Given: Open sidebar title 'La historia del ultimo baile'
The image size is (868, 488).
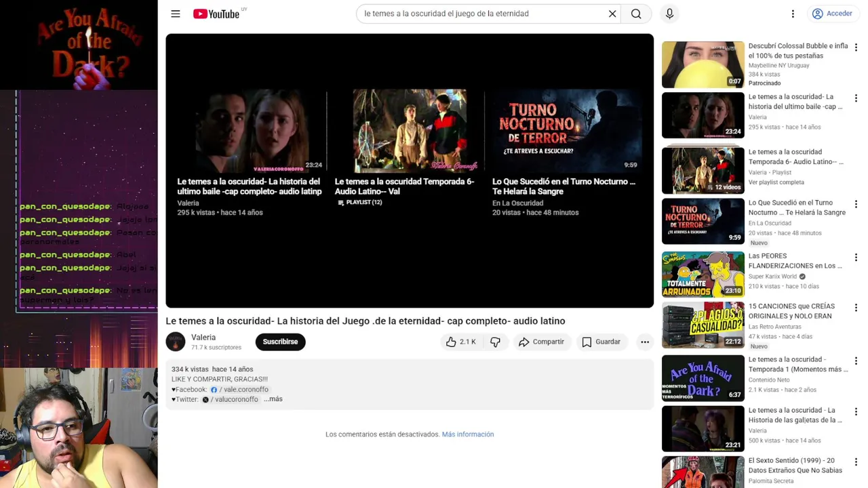Looking at the screenshot, I should 795,102.
